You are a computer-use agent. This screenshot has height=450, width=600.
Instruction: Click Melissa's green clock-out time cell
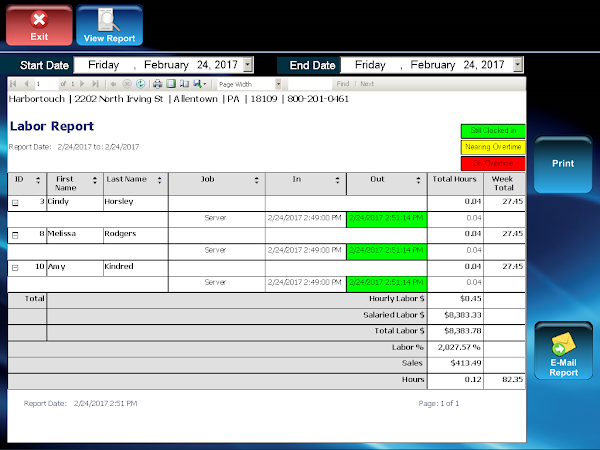386,252
